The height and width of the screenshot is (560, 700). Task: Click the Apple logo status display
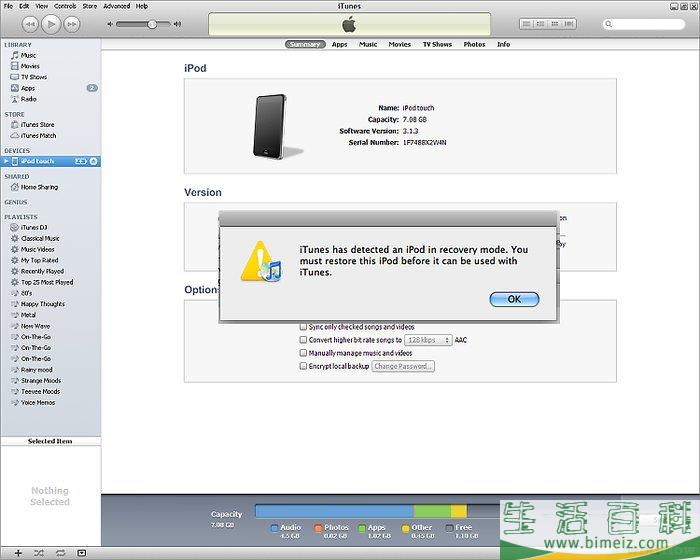[x=349, y=24]
